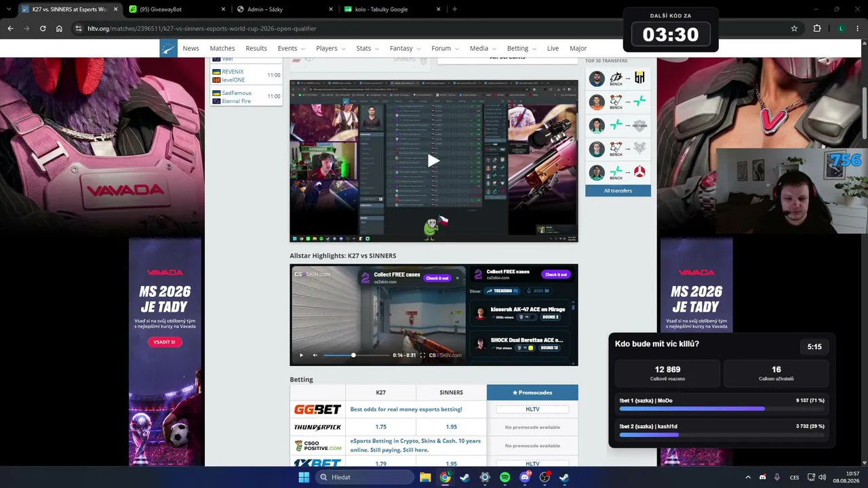Expand the Events dropdown menu

[x=291, y=48]
